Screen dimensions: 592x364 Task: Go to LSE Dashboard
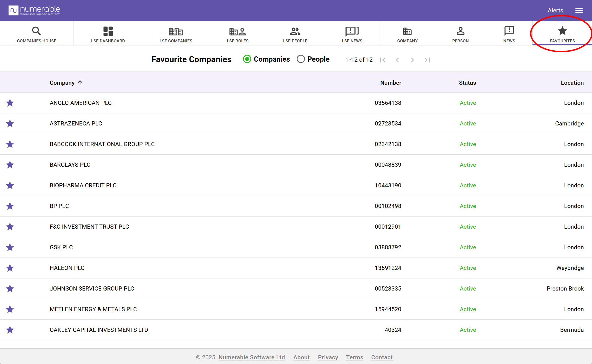coord(108,34)
